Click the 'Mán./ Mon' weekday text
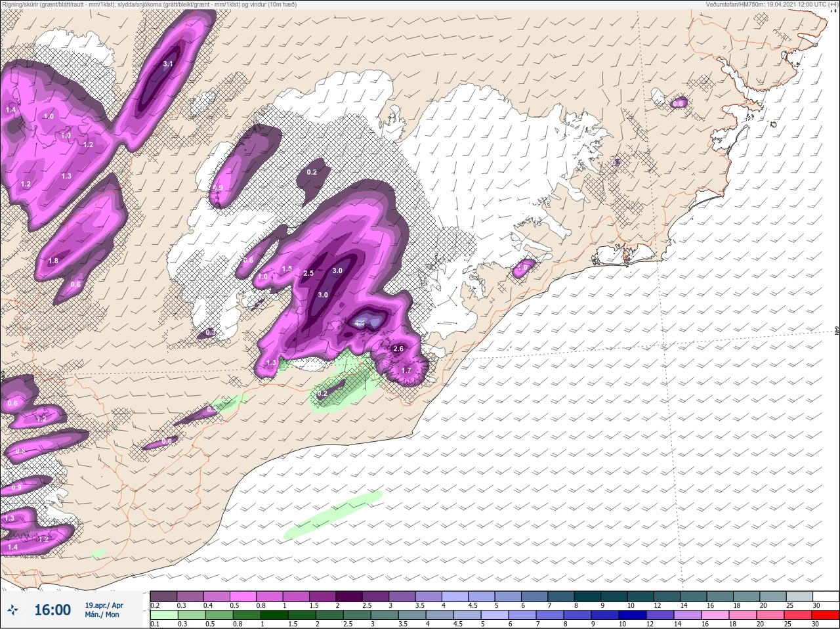The image size is (840, 629). click(x=102, y=615)
